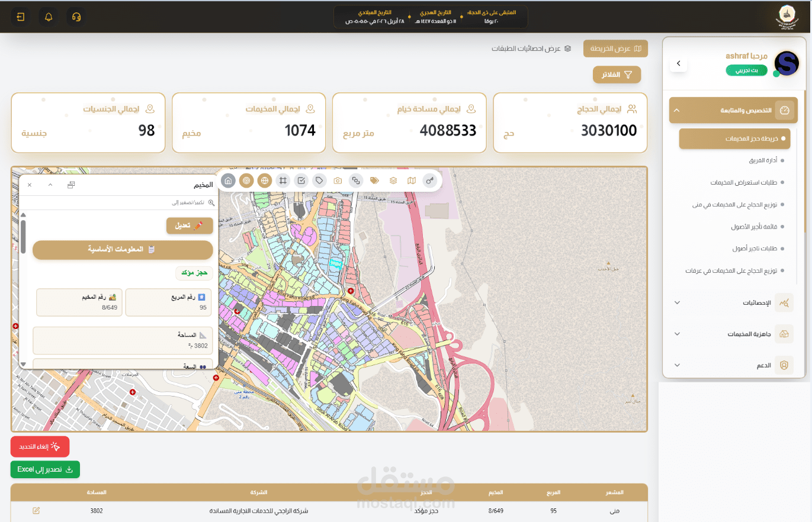
Task: Click the تعديل edit button
Action: pos(190,225)
